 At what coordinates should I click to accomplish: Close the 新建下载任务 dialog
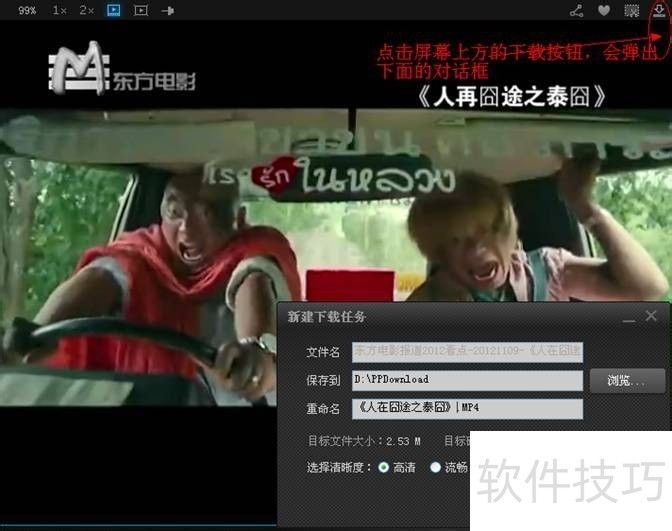click(652, 316)
